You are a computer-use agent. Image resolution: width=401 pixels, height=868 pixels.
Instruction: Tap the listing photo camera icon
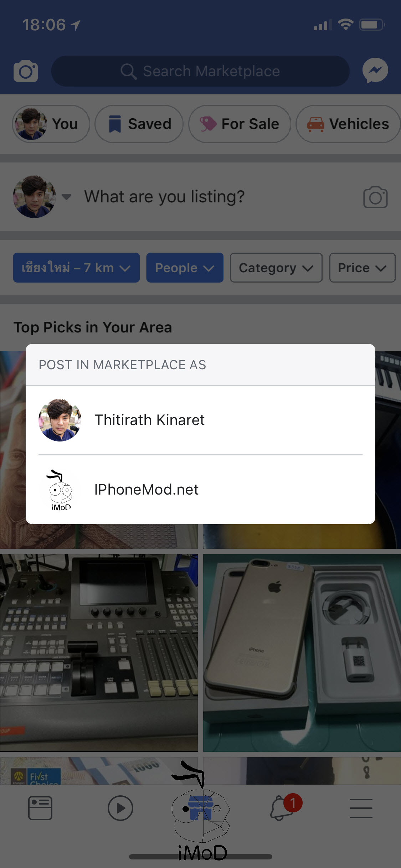[375, 197]
